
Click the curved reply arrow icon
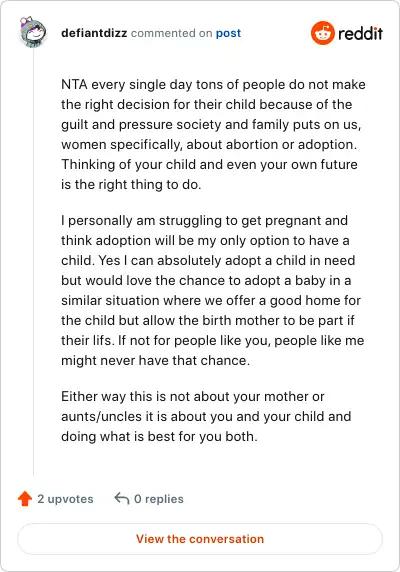[x=122, y=498]
